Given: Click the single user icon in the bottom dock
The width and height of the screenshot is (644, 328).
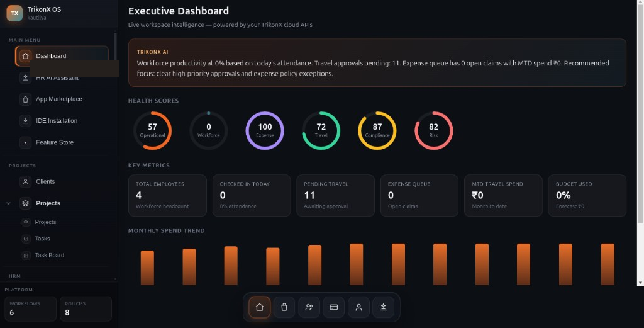Looking at the screenshot, I should coord(358,307).
